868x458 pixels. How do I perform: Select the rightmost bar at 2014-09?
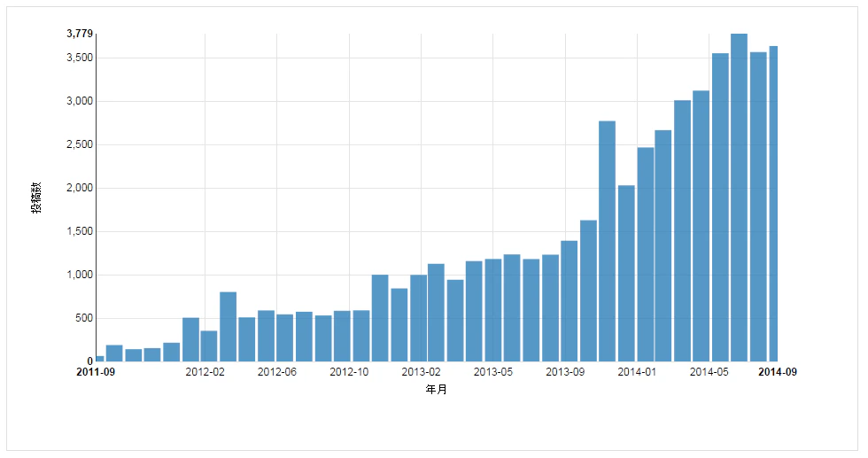(x=773, y=204)
